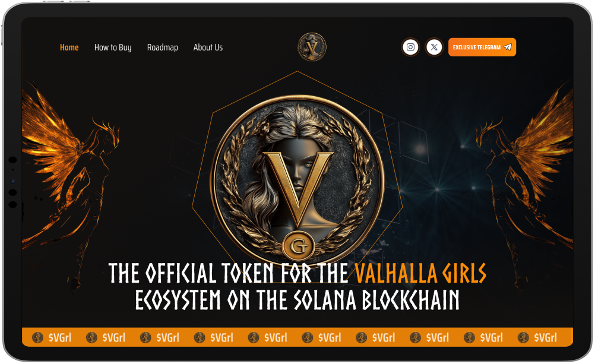Click the paper plane icon in Telegram button
This screenshot has height=364, width=595.
pos(508,47)
